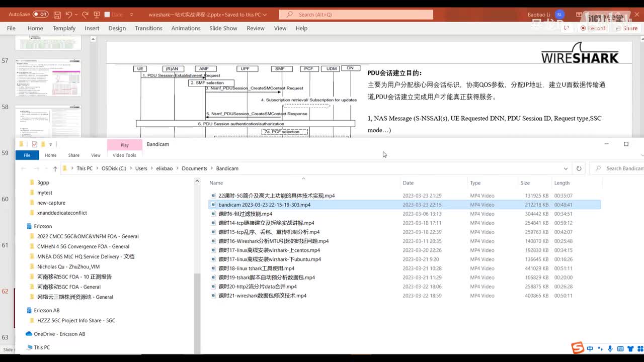Click the Properties checkmark icon in Explorer toolbar
The width and height of the screenshot is (644, 362).
pos(35,144)
